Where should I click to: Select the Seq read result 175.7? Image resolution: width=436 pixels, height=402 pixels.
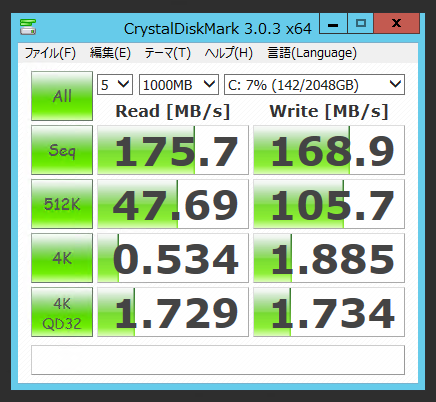[x=173, y=150]
